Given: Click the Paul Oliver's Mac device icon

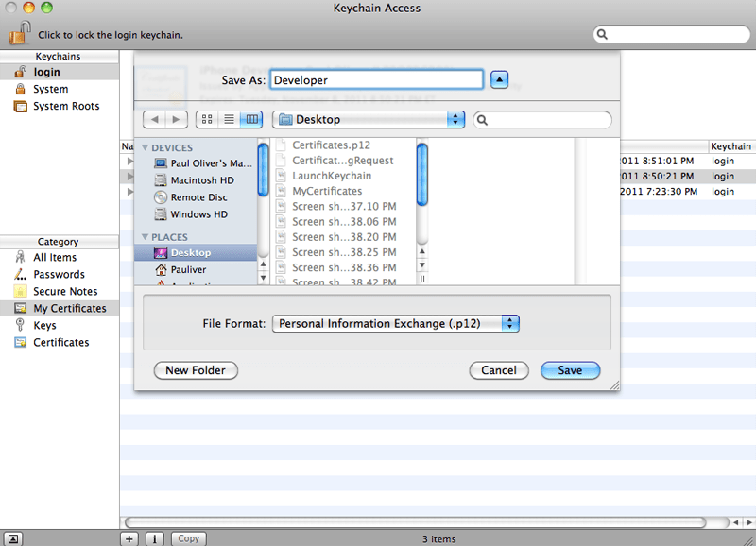Looking at the screenshot, I should point(161,163).
